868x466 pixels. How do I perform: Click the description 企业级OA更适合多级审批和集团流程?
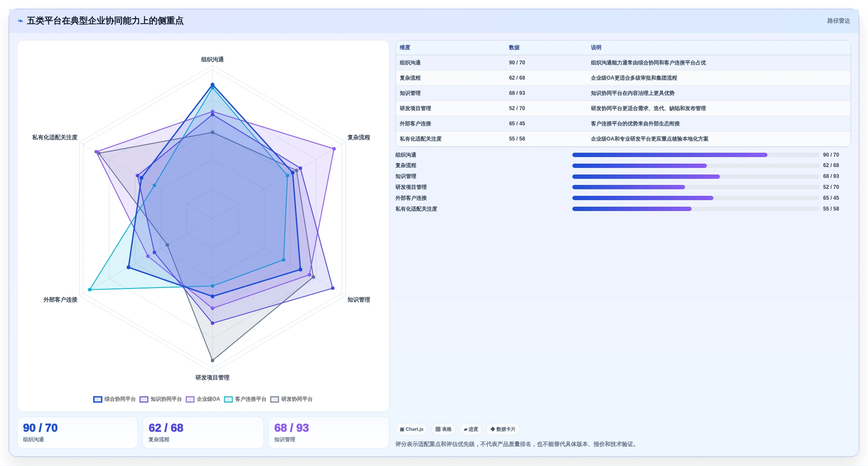[634, 78]
